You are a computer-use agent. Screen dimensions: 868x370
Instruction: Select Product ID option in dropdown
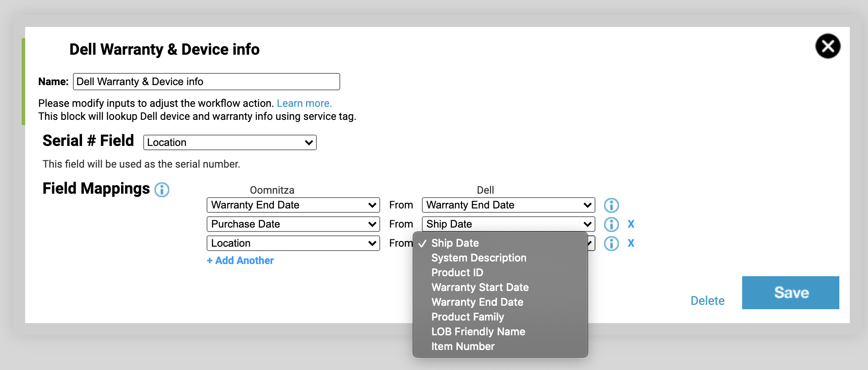point(457,273)
